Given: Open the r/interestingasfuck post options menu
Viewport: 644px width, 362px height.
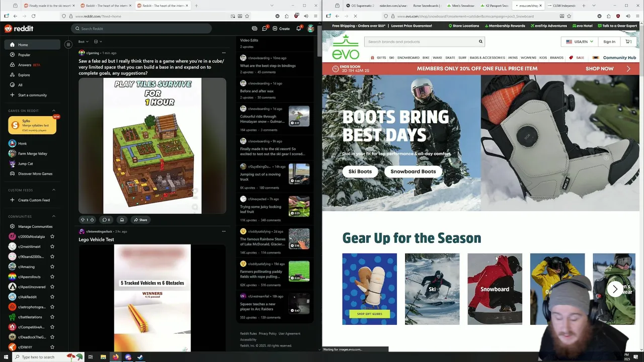Looking at the screenshot, I should tap(224, 231).
